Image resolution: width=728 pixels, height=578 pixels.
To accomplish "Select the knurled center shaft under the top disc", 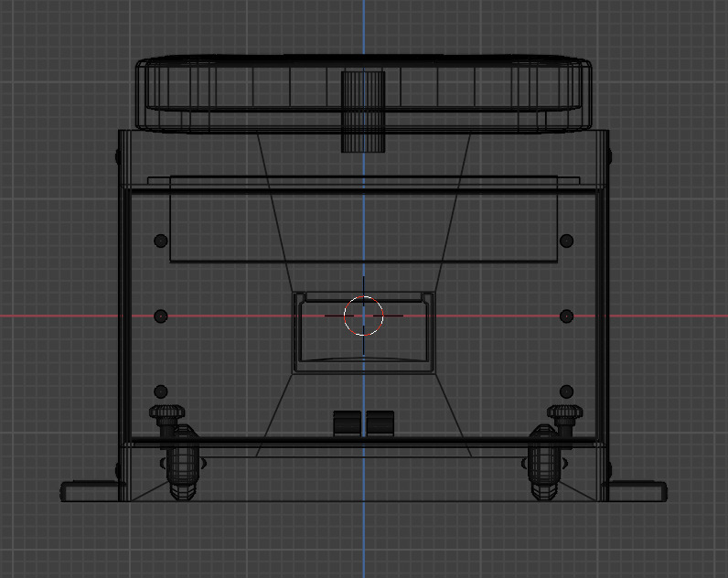I will tap(363, 112).
